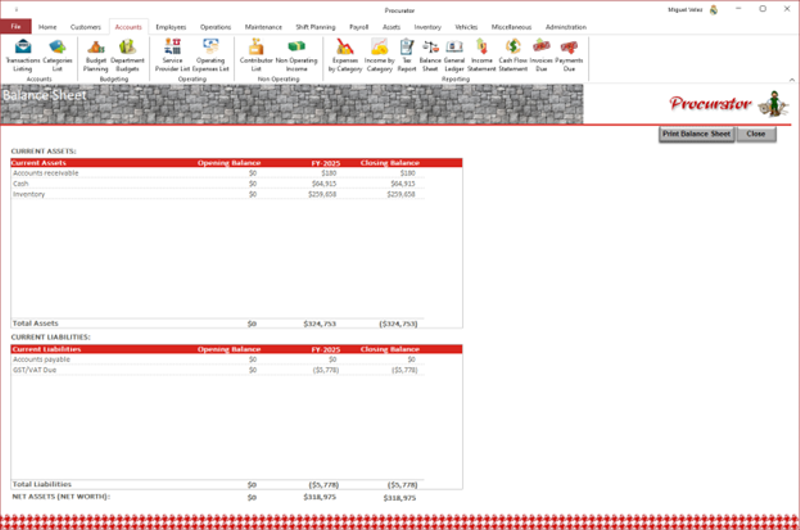The width and height of the screenshot is (800, 530).
Task: Open Budget Planning in the ribbon
Action: click(x=96, y=53)
